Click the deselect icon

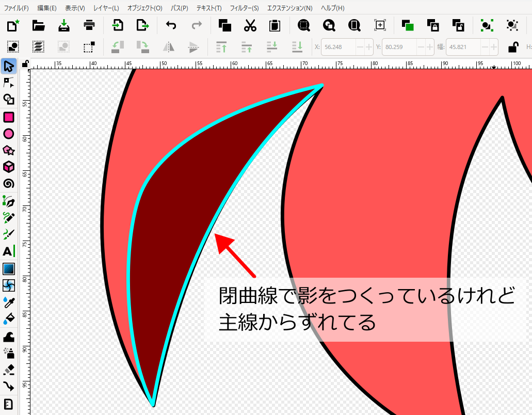(63, 47)
